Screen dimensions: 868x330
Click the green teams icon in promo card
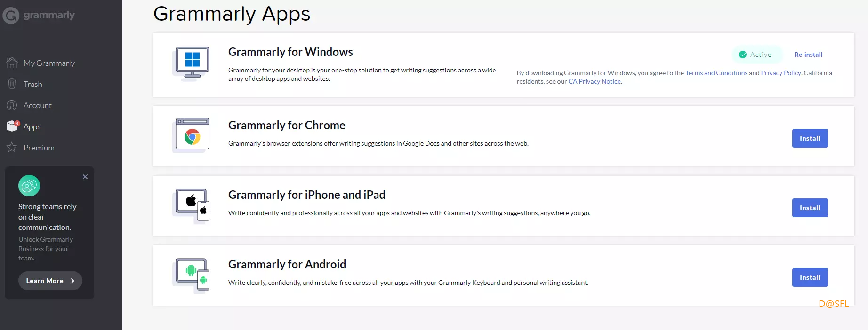pyautogui.click(x=29, y=186)
